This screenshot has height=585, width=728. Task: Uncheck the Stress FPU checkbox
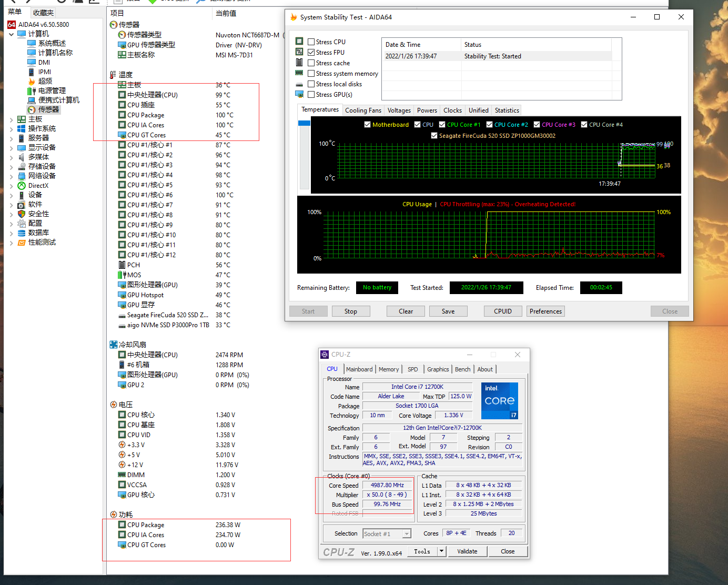pos(311,53)
